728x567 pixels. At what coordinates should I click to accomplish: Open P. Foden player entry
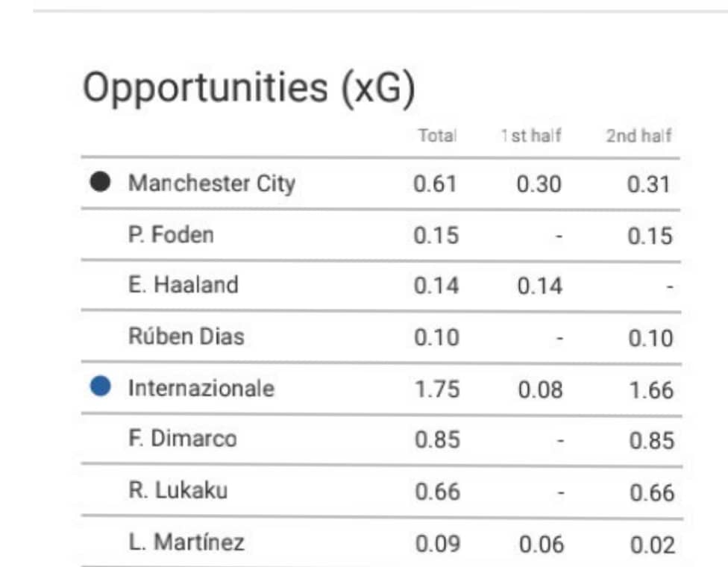pyautogui.click(x=171, y=234)
